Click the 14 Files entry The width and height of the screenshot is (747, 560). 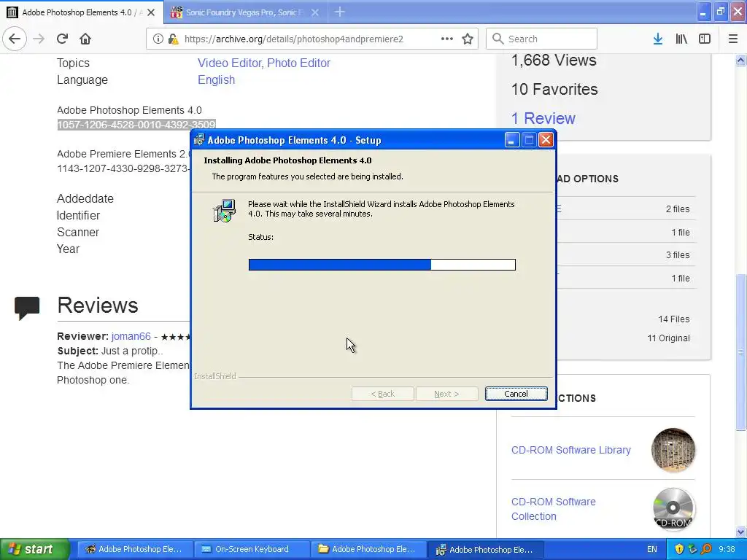pyautogui.click(x=673, y=319)
